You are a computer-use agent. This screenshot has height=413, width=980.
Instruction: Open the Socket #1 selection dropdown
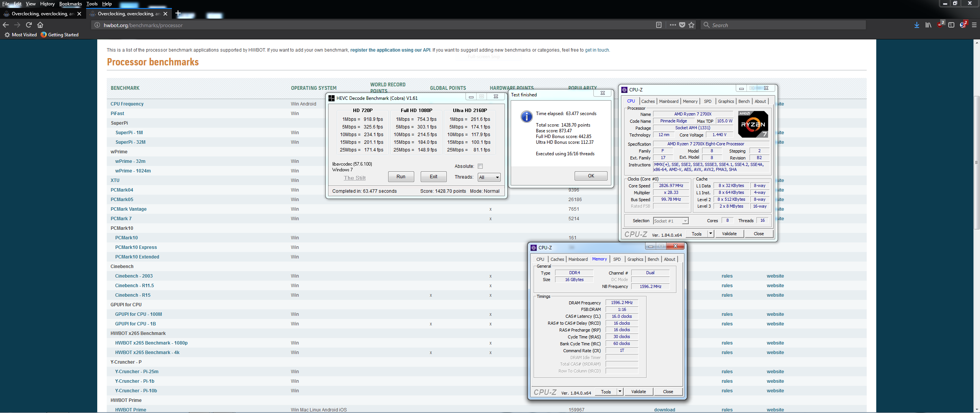[671, 221]
